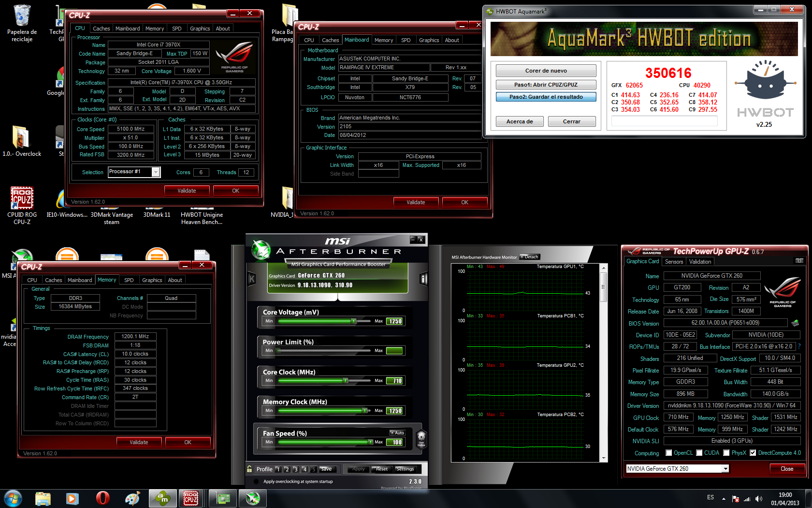This screenshot has width=812, height=508.
Task: Switch to Caches tab in top-left CPU-Z
Action: tap(101, 29)
